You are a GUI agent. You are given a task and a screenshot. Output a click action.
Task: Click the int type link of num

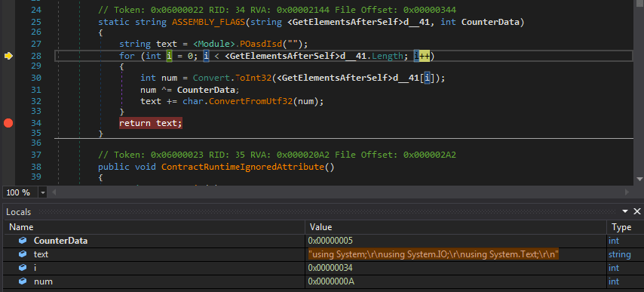(614, 281)
